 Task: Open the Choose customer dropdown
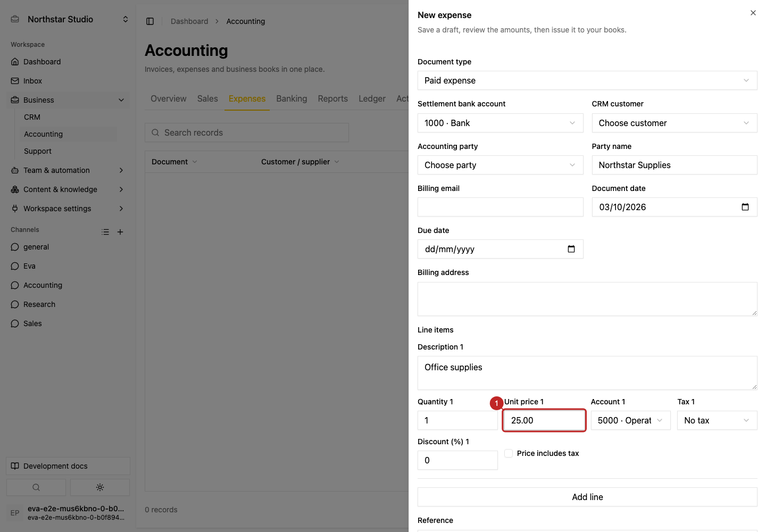(x=675, y=123)
